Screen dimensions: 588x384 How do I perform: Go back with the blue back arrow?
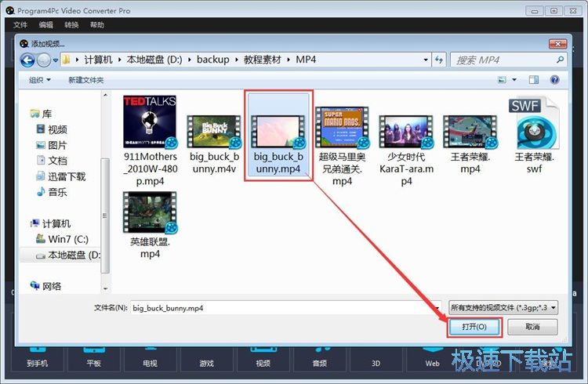click(27, 60)
